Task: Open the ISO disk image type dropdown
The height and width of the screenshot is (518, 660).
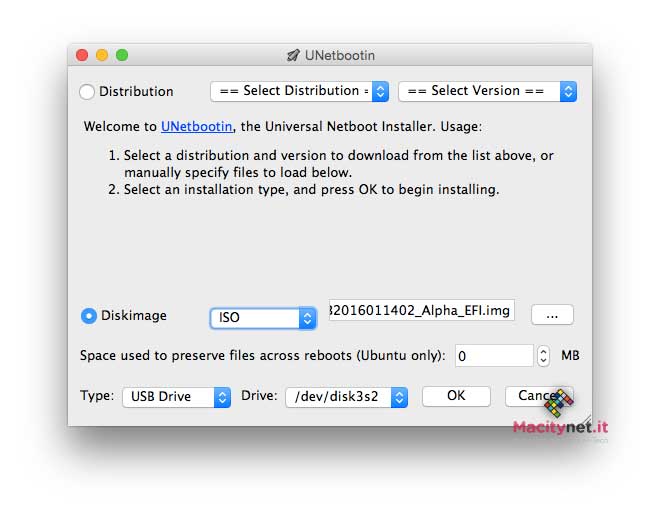Action: tap(263, 318)
